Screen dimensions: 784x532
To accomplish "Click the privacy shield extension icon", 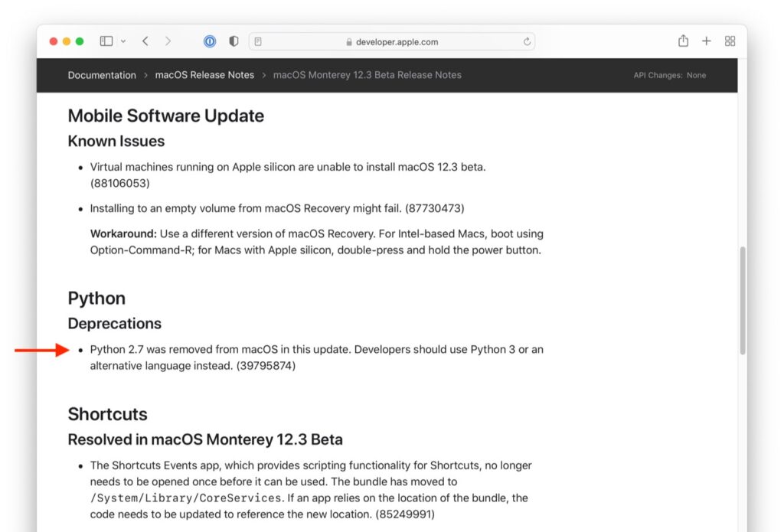I will point(234,41).
